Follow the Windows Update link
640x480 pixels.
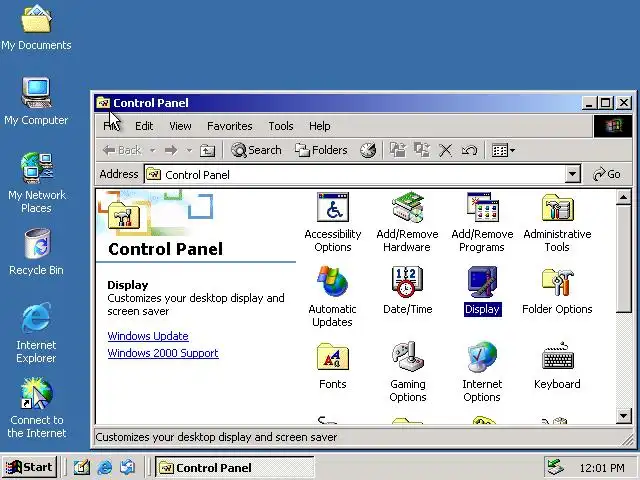pyautogui.click(x=148, y=336)
